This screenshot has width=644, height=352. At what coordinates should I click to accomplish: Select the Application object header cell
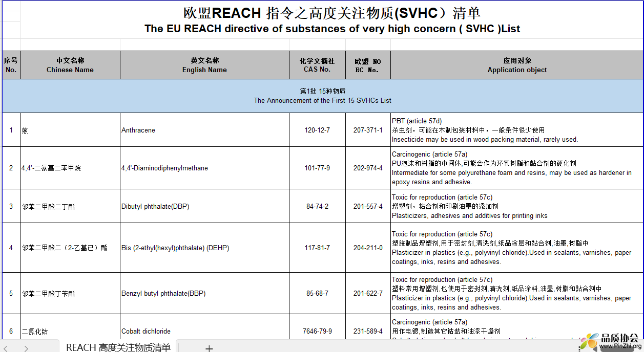pyautogui.click(x=517, y=65)
